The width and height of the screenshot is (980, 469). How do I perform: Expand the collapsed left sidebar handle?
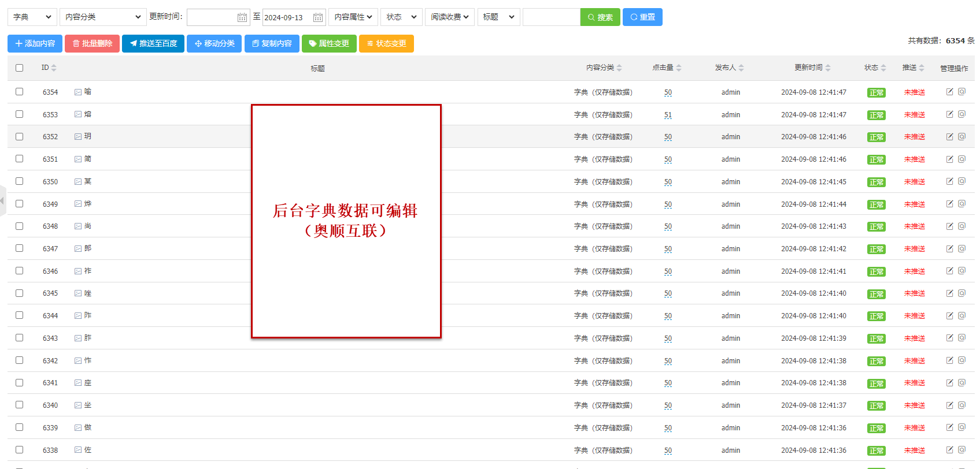2,200
